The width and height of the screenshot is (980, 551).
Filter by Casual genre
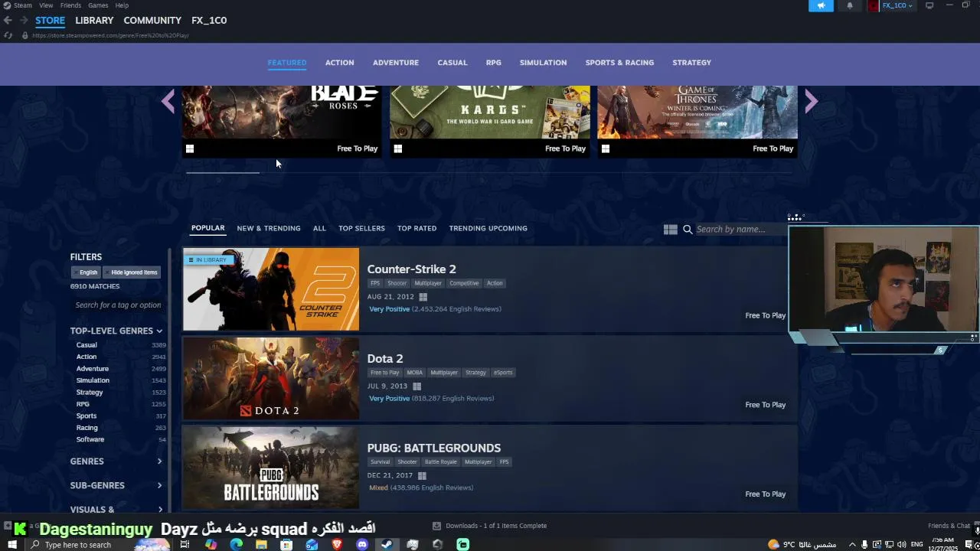click(87, 345)
